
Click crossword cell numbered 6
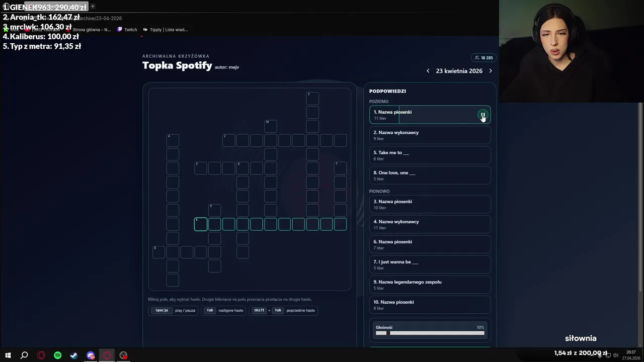coord(243,168)
